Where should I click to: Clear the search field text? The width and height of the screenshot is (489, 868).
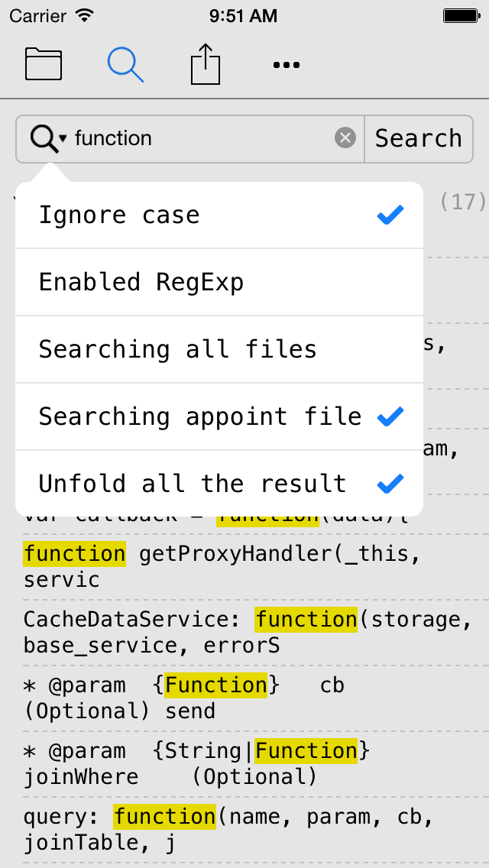(x=345, y=138)
